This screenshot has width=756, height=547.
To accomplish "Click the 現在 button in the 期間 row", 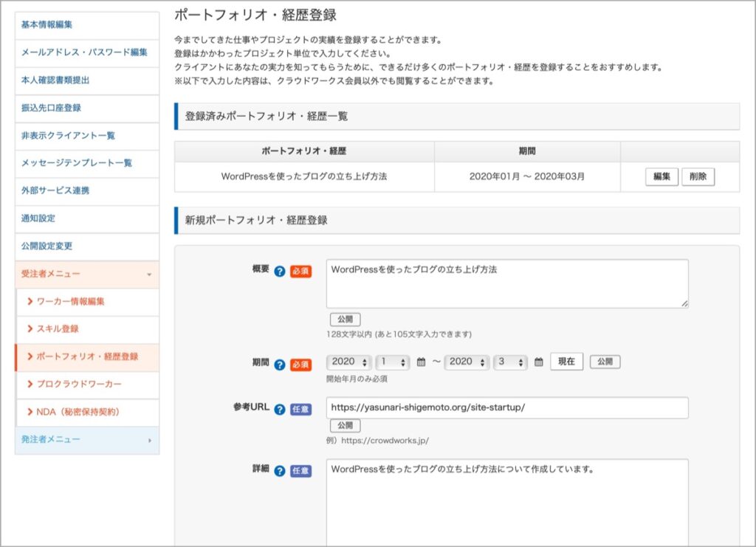I will click(x=566, y=362).
